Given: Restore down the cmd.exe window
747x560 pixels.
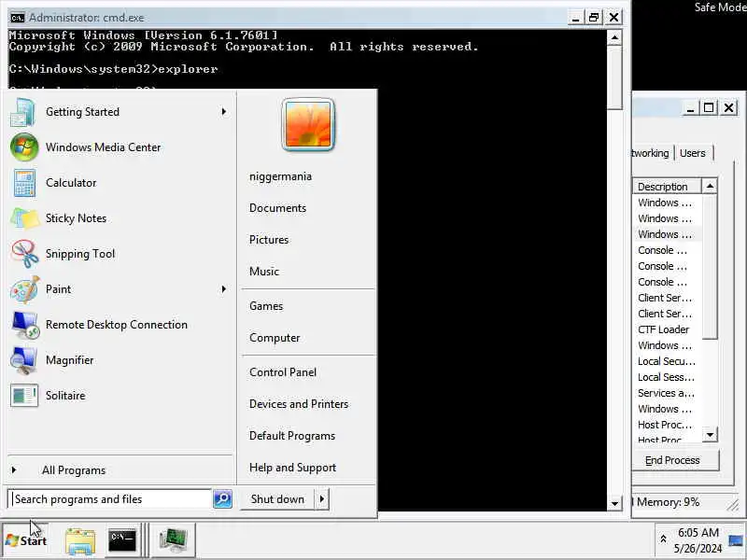Looking at the screenshot, I should coord(594,18).
